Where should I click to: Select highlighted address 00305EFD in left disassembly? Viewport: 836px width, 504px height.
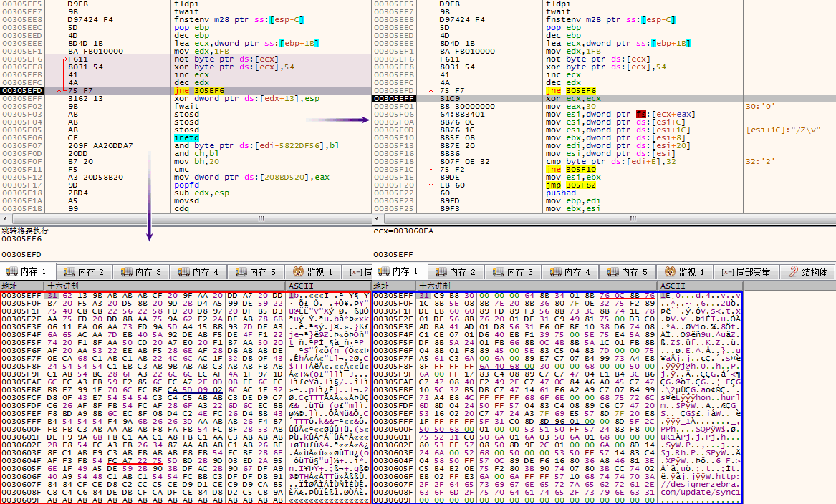(22, 91)
